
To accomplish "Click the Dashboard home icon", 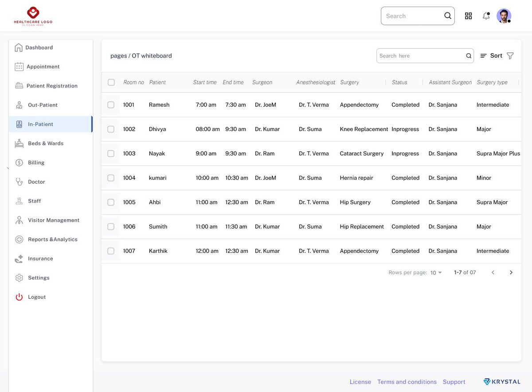I will click(x=19, y=47).
